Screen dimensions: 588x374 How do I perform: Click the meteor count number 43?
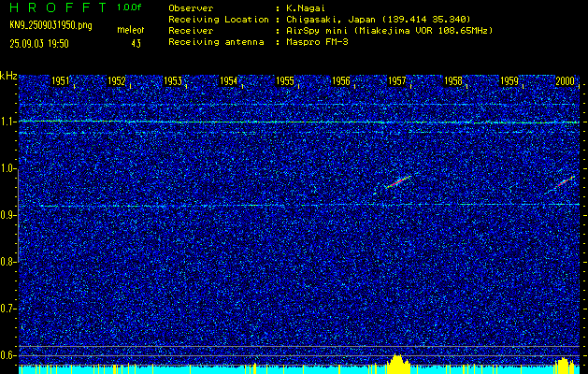pyautogui.click(x=136, y=44)
